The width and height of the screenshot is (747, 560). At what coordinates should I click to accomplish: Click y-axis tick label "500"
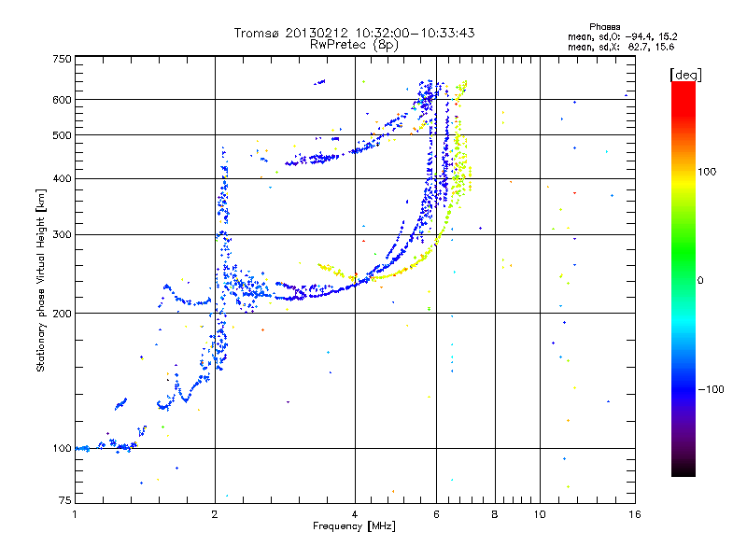[x=62, y=135]
